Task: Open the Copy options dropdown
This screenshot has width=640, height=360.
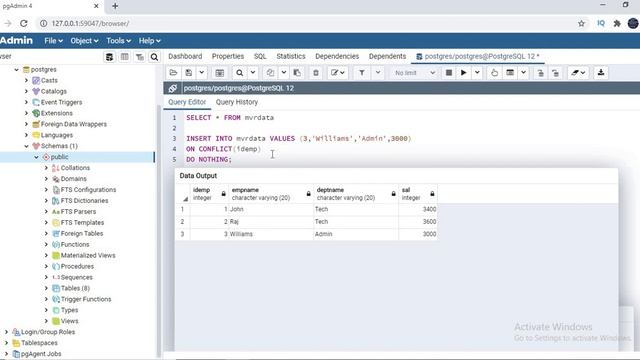Action: (283, 73)
